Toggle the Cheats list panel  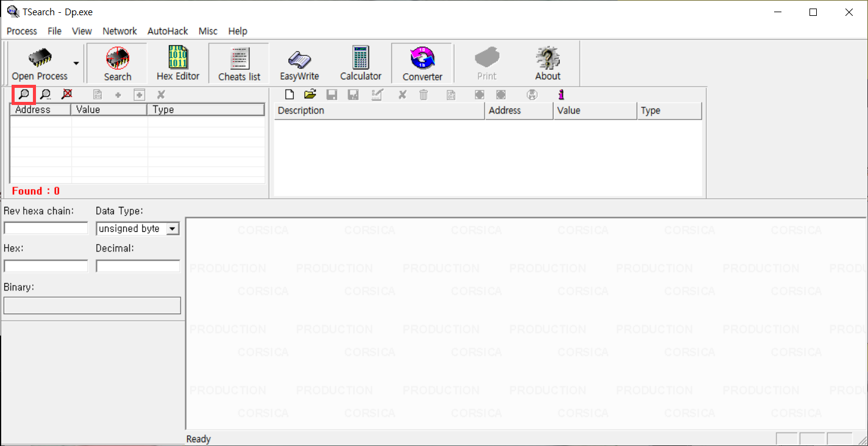[239, 63]
